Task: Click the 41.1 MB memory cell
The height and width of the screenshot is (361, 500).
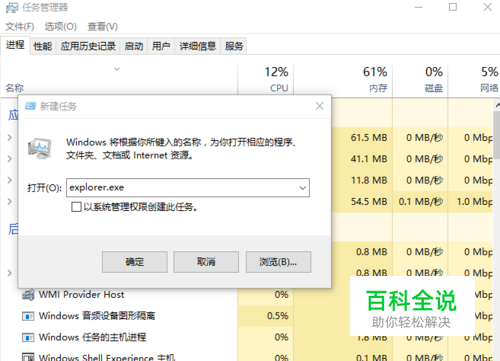Action: 362,159
